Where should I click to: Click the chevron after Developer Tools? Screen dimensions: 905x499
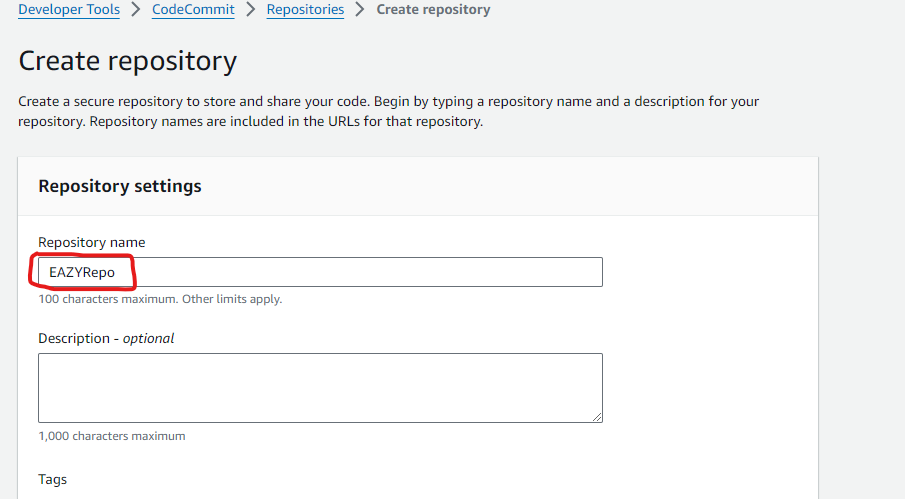136,10
